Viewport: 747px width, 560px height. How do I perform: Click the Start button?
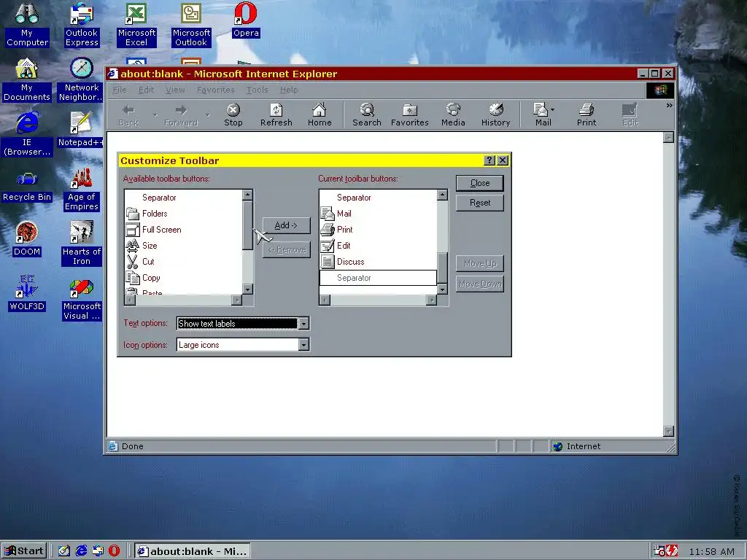point(24,551)
